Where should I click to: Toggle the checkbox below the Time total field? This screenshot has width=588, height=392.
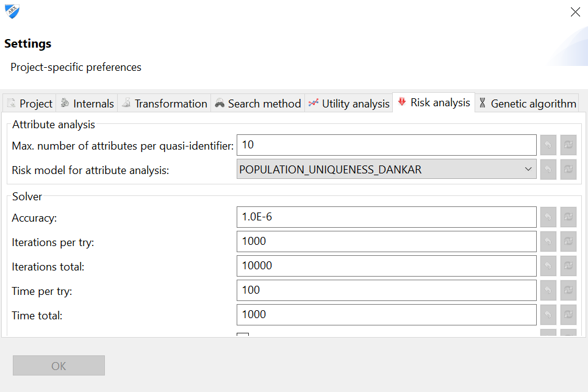(x=242, y=336)
